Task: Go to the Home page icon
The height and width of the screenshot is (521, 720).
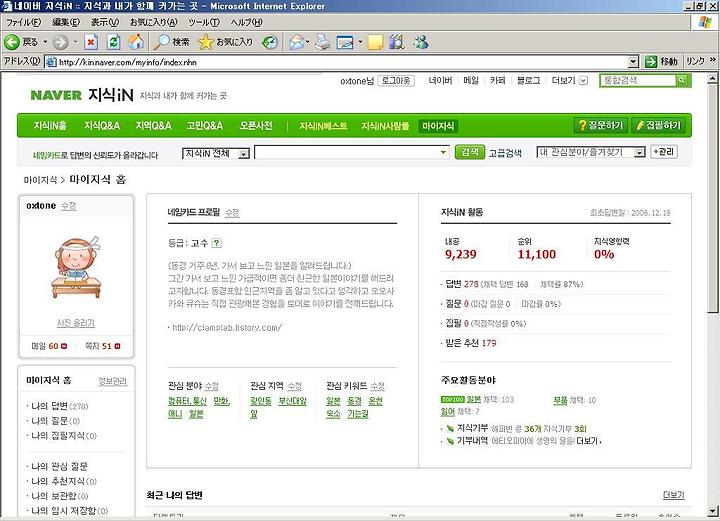Action: tap(135, 42)
